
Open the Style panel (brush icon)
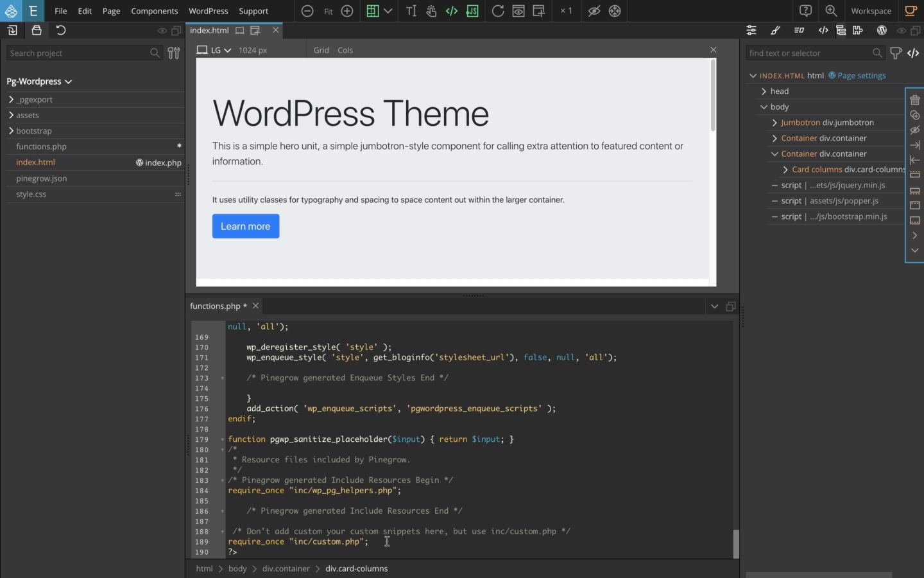776,30
